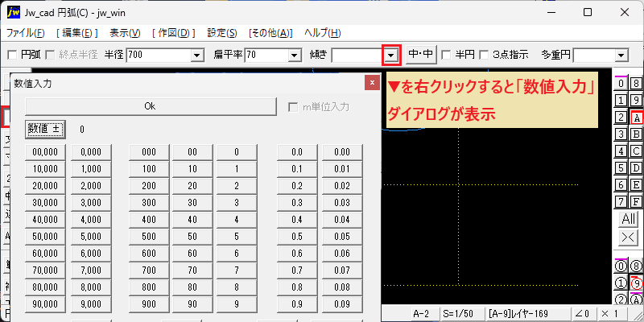Select square layer button A
644x322 pixels.
636,118
